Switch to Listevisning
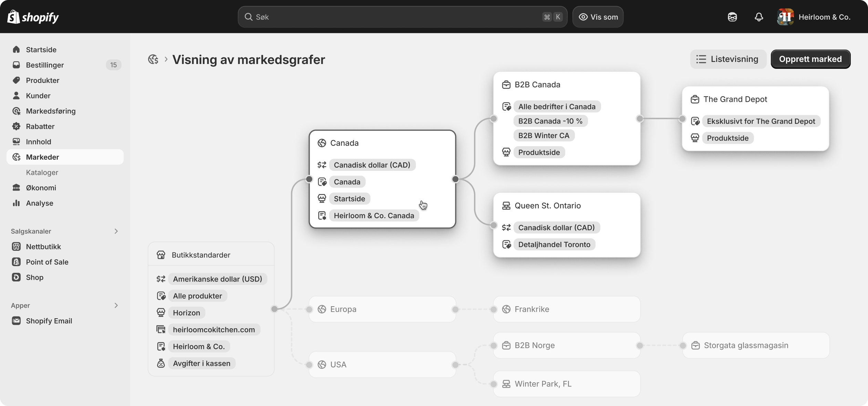This screenshot has width=868, height=406. coord(728,59)
